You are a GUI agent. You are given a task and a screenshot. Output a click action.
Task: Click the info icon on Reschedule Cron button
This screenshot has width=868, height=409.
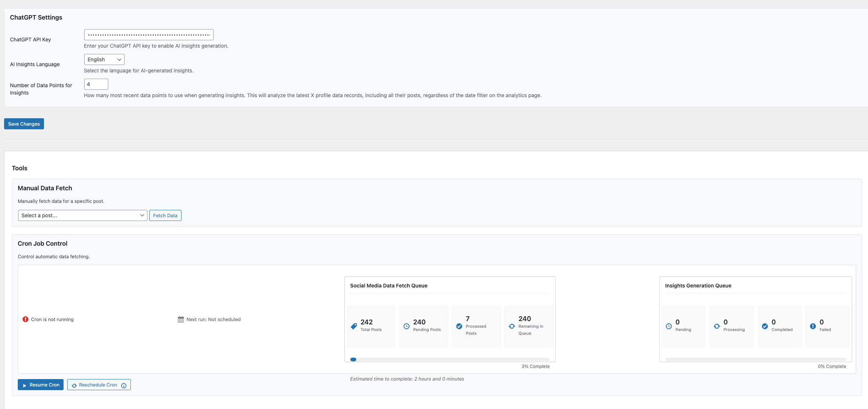[x=124, y=385]
